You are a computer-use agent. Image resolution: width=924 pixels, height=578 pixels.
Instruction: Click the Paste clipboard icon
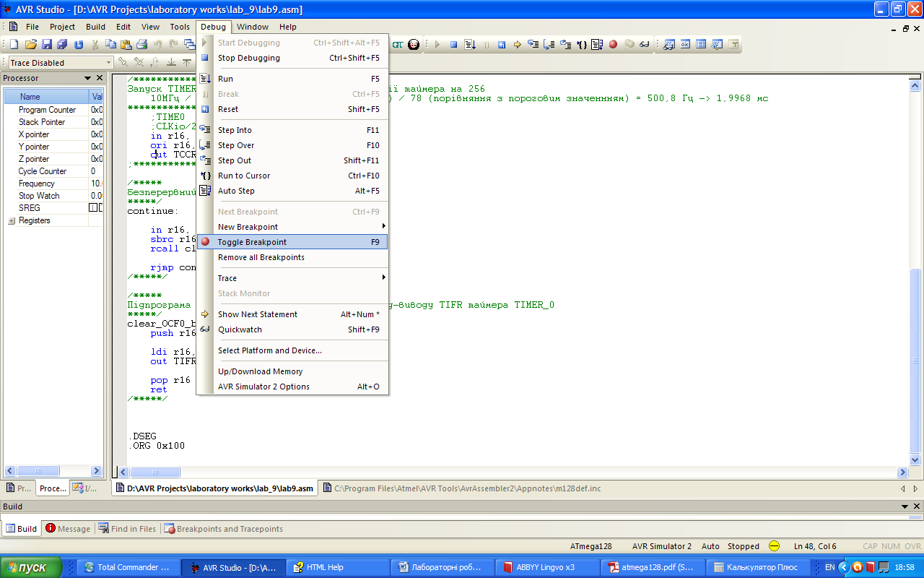126,45
